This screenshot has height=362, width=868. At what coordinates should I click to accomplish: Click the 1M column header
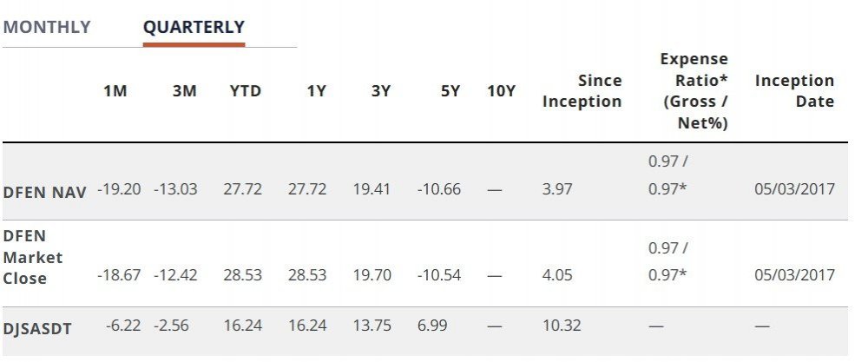click(x=115, y=91)
